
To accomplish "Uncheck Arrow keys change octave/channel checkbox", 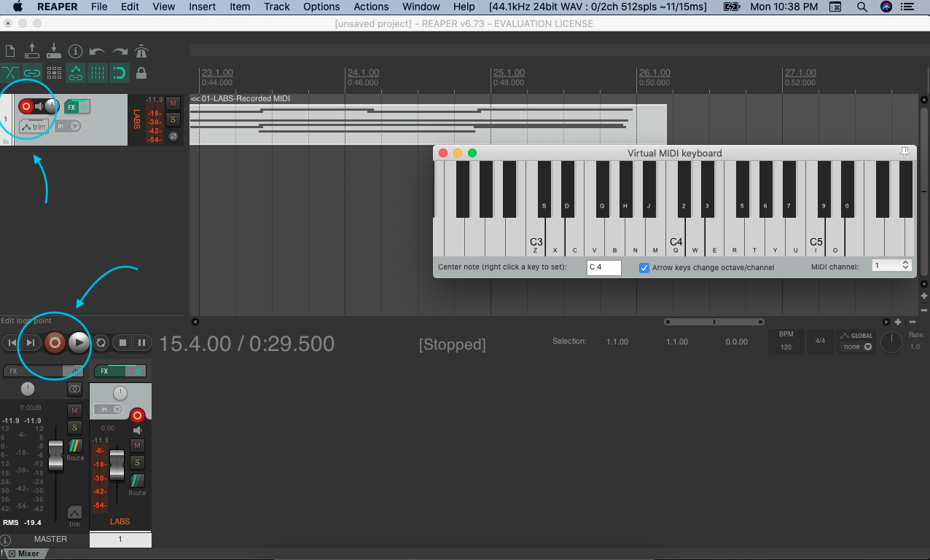I will tap(644, 267).
